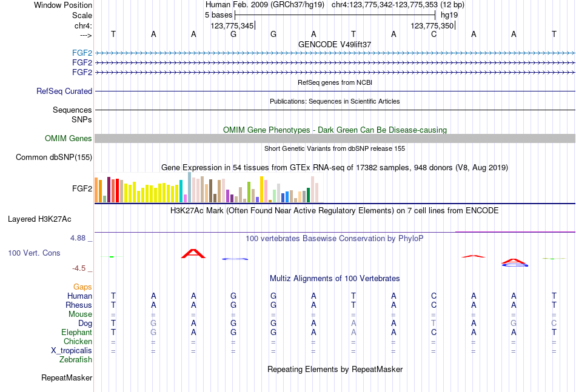Viewport: 576px width, 392px height.
Task: Click the GTEx Gene Expression in 54 tissues title
Action: click(335, 168)
